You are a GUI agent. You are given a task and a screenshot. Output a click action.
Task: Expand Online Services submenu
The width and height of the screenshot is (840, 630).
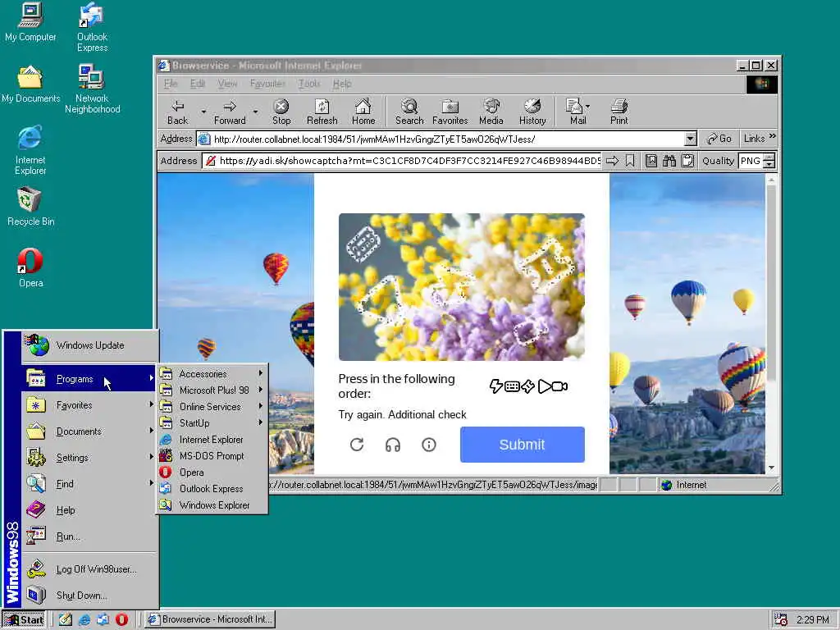coord(212,407)
